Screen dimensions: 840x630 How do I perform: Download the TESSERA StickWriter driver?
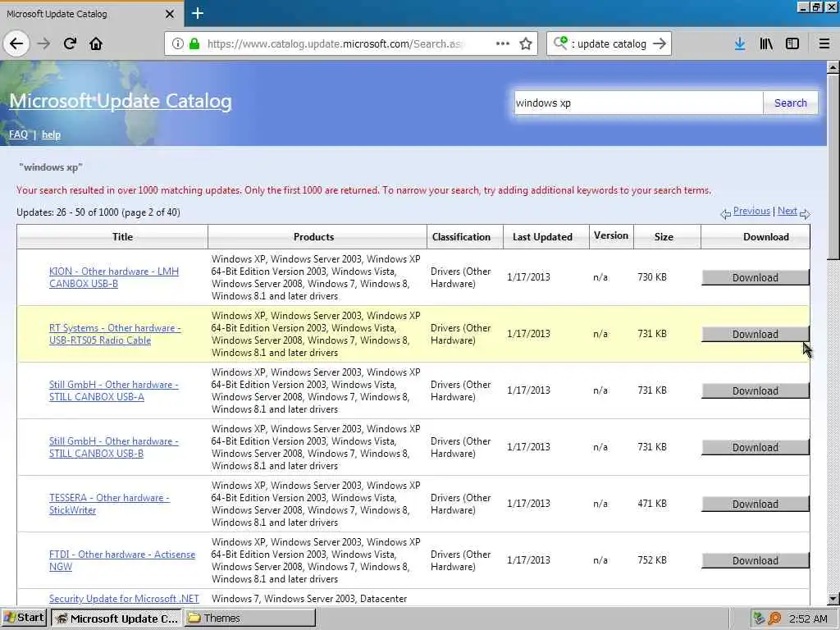(756, 504)
